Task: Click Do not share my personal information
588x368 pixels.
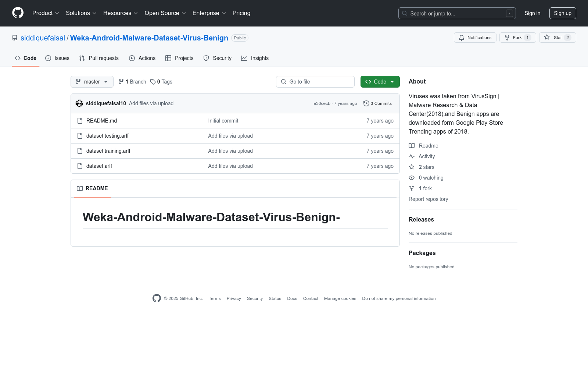Action: tap(399, 298)
